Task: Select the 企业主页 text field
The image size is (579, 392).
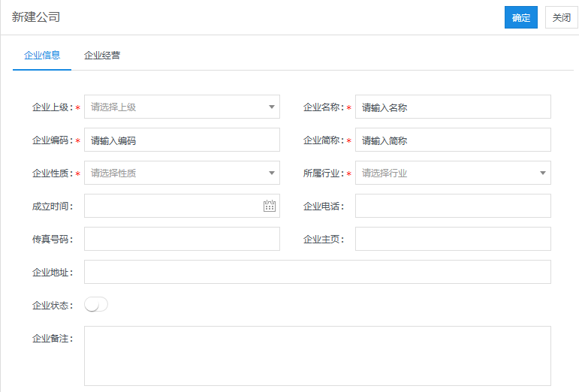Action: coord(453,239)
